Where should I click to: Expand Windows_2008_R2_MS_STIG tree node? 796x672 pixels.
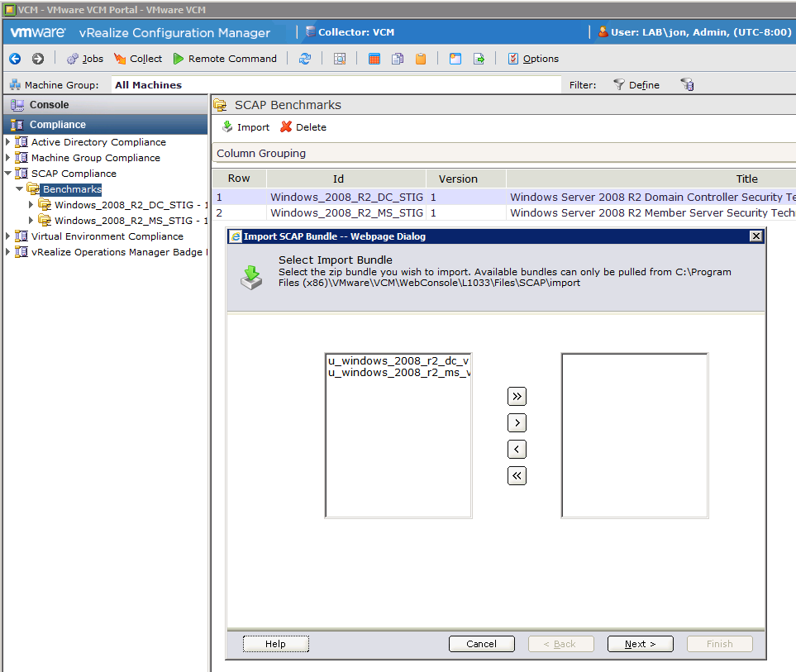click(x=31, y=221)
